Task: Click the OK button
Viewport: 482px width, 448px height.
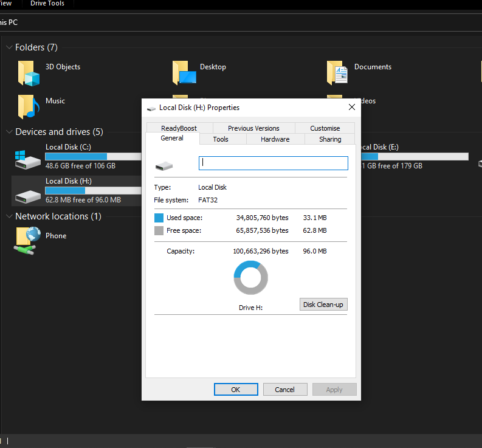Action: [x=236, y=390]
